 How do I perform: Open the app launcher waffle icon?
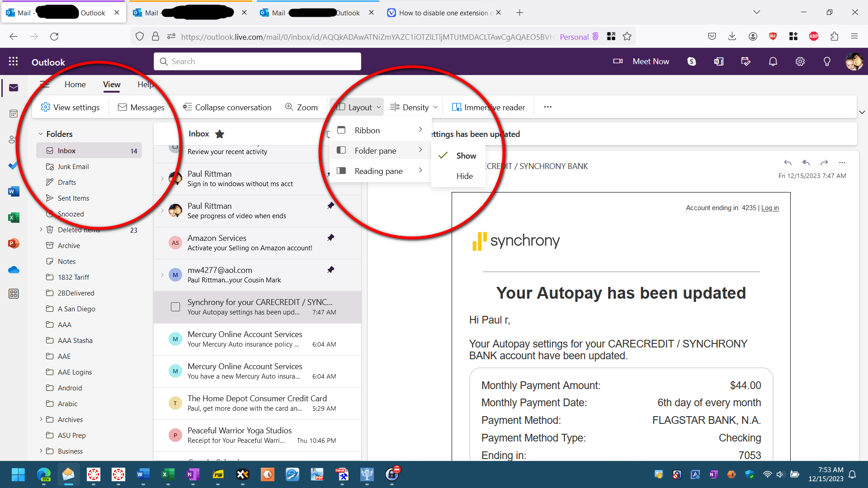tap(13, 61)
